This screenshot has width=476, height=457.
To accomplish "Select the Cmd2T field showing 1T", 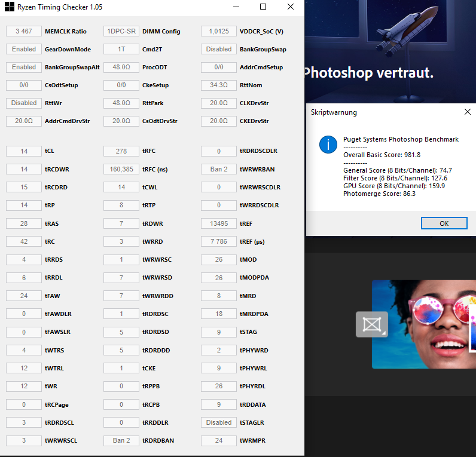I will coord(121,49).
